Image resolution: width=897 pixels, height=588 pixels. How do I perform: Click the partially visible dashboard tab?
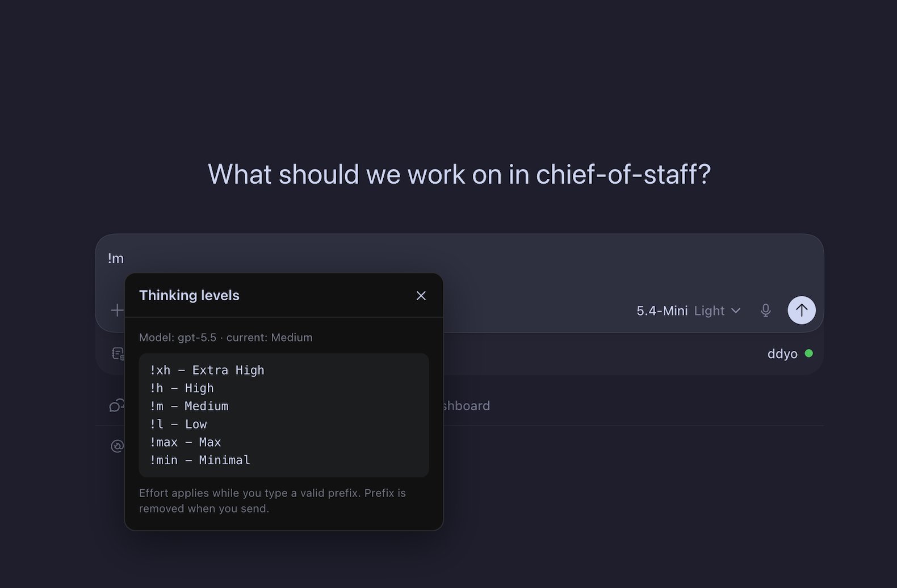tap(467, 406)
